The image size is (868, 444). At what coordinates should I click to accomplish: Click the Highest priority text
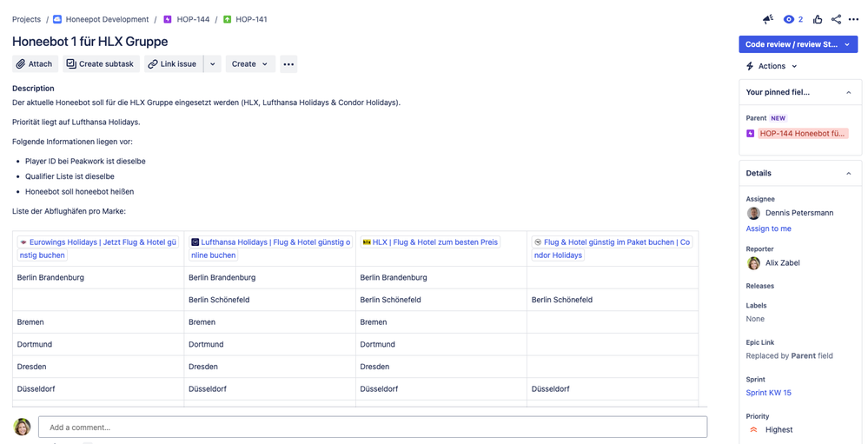pos(779,429)
